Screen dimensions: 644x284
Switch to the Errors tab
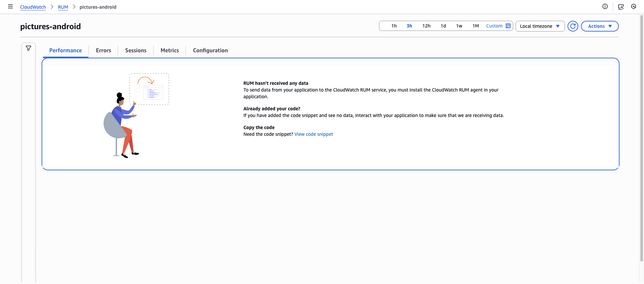tap(103, 50)
